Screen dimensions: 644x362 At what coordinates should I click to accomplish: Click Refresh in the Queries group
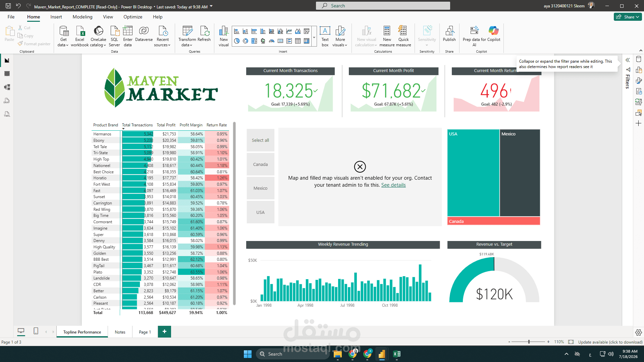point(204,34)
